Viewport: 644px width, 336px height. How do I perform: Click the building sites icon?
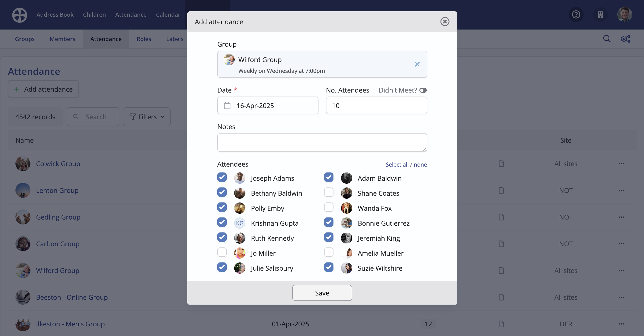click(600, 15)
